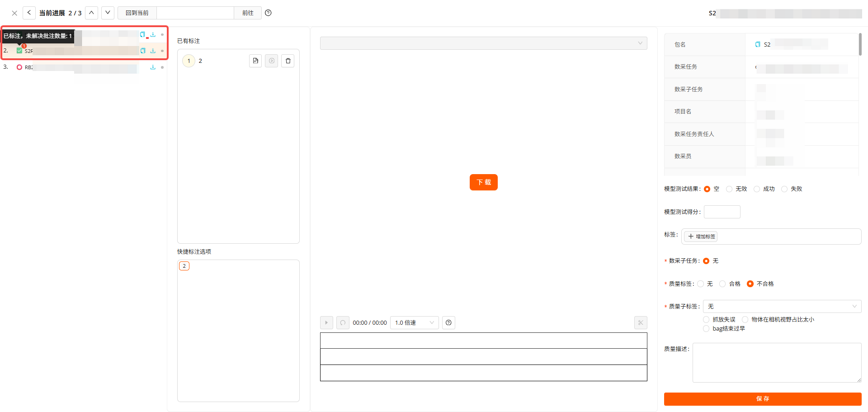Open the 1.0 倍速 playback speed dropdown

(414, 322)
